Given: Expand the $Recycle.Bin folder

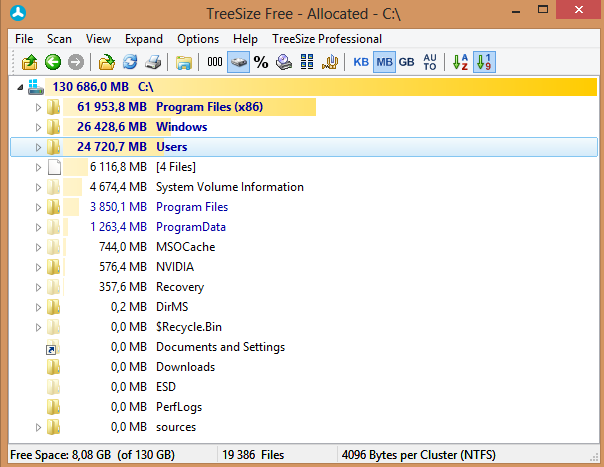Looking at the screenshot, I should [38, 328].
